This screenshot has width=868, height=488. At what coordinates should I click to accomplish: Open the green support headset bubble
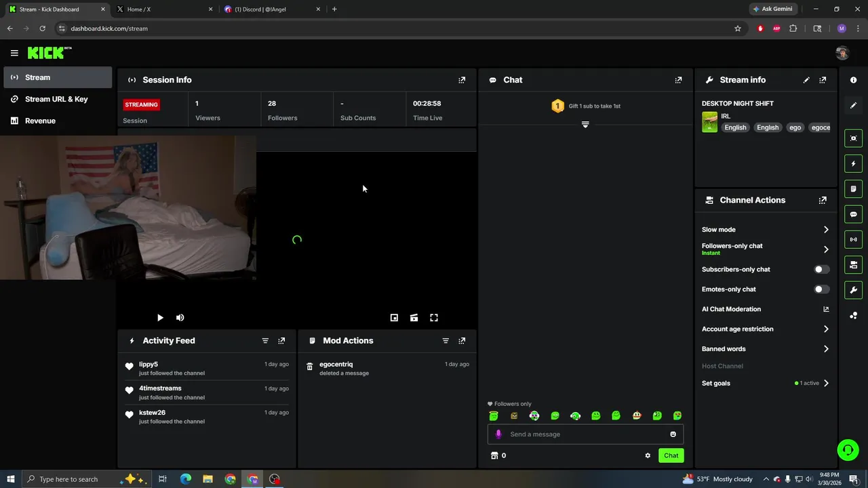tap(848, 450)
